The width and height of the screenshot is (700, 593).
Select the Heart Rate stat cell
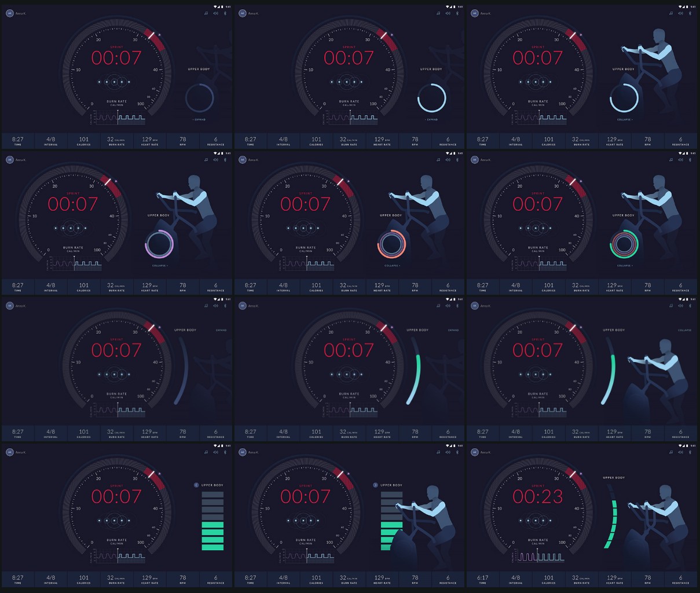[150, 140]
